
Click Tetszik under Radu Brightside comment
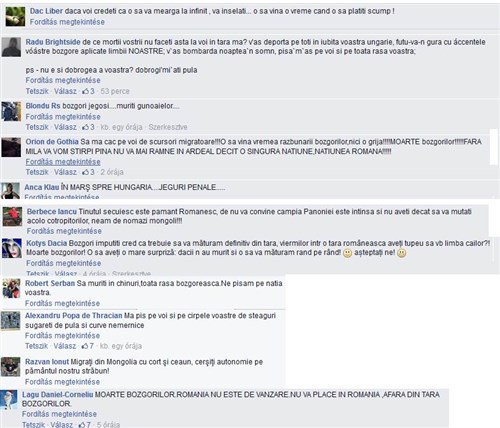(37, 91)
